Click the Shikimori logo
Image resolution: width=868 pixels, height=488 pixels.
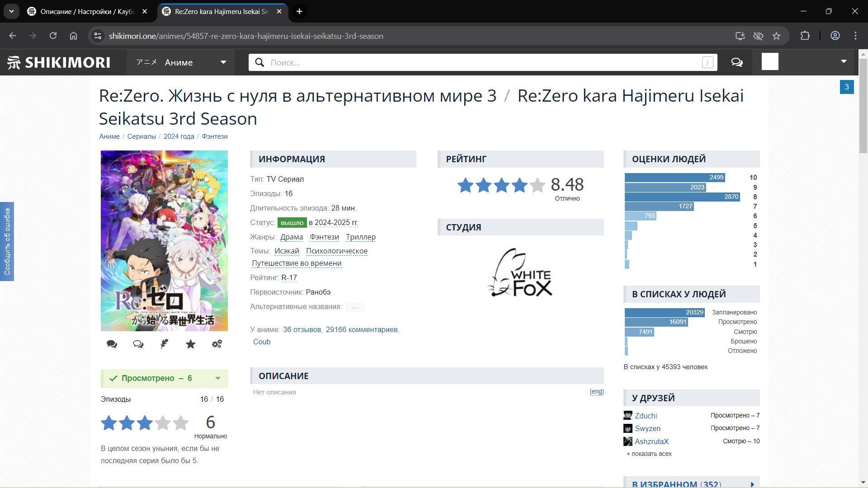click(59, 62)
